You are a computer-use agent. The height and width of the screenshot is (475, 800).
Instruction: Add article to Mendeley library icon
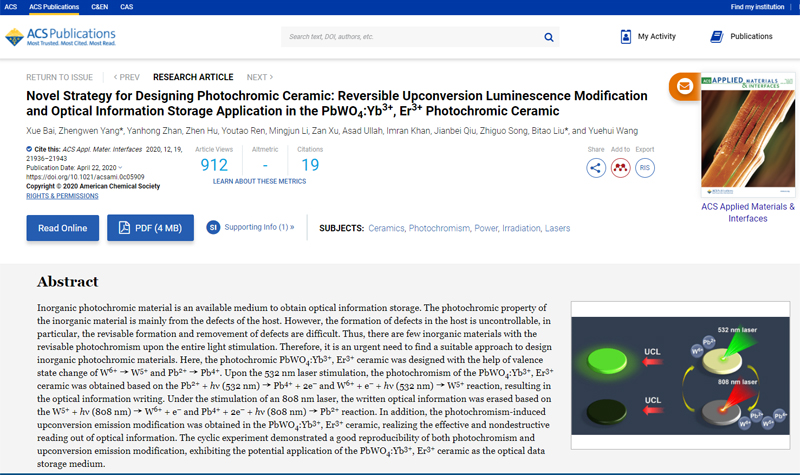click(x=621, y=168)
